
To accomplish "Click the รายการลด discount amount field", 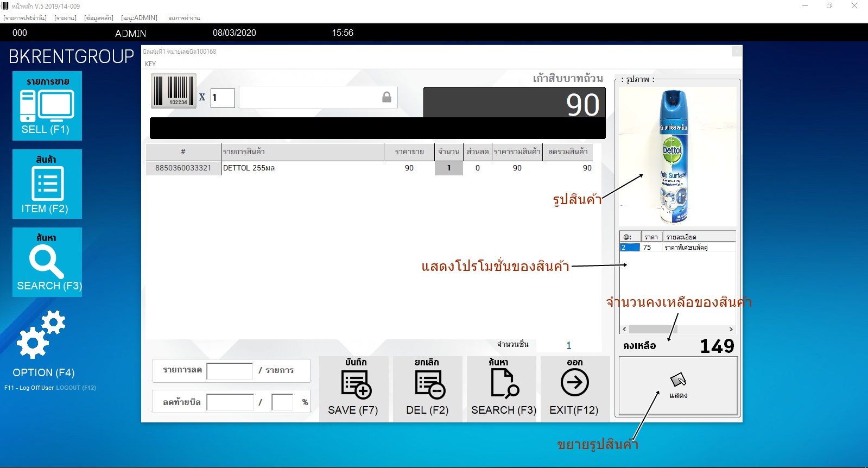I will [x=230, y=371].
